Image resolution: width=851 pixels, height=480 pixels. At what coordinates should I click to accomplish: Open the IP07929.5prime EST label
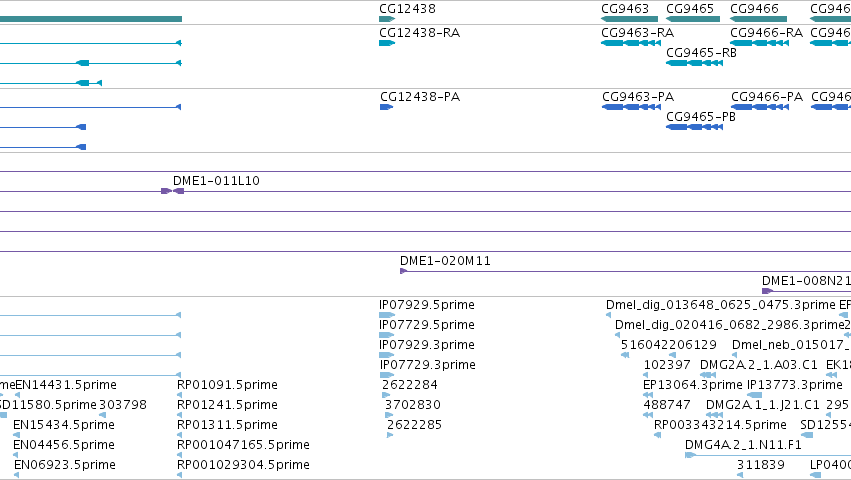coord(427,305)
